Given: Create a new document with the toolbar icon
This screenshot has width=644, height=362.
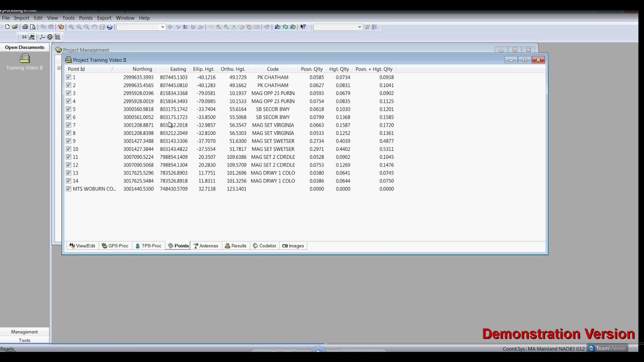Looking at the screenshot, I should [8, 27].
